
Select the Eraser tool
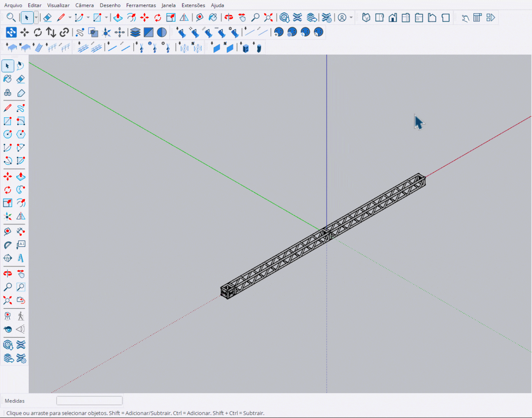tap(21, 79)
